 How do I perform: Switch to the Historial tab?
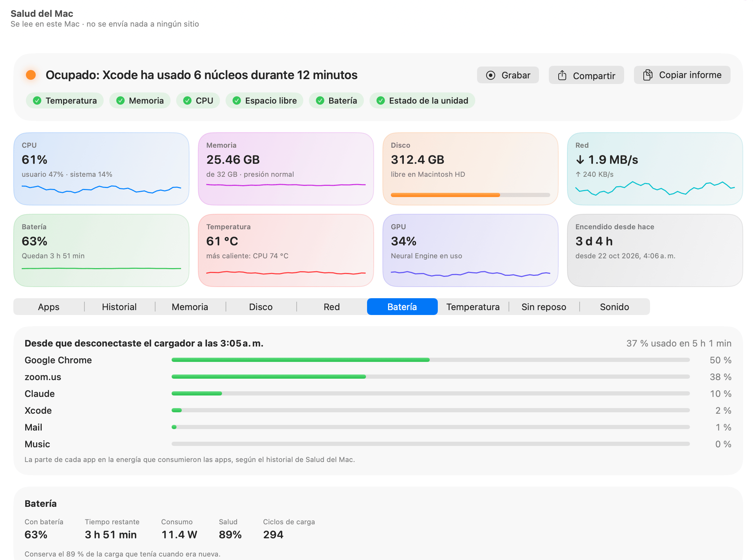119,307
